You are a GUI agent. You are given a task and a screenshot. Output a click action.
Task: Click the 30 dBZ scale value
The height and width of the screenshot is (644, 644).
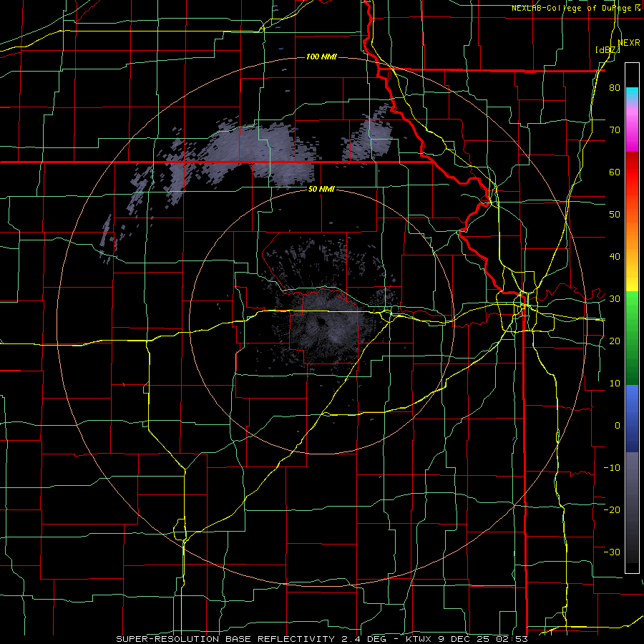coord(615,298)
